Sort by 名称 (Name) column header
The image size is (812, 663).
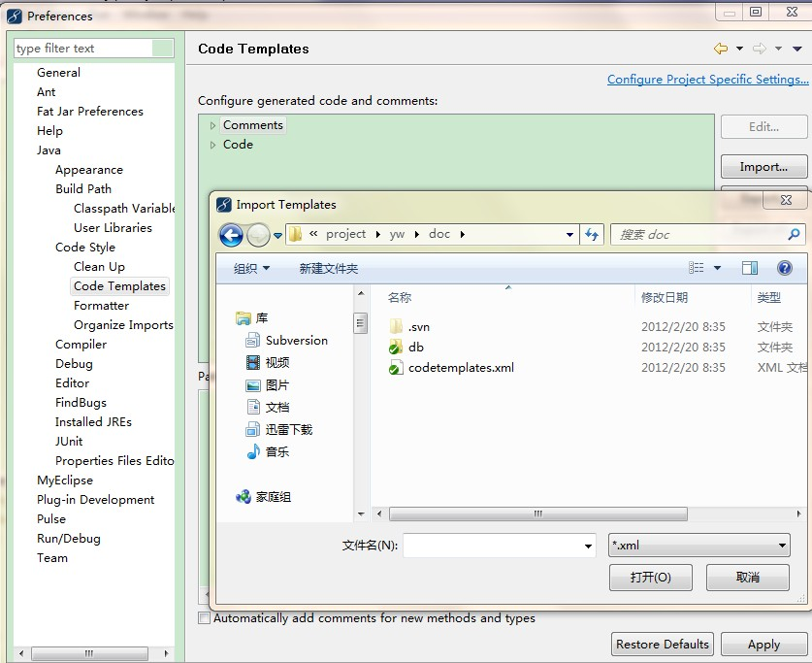point(400,297)
